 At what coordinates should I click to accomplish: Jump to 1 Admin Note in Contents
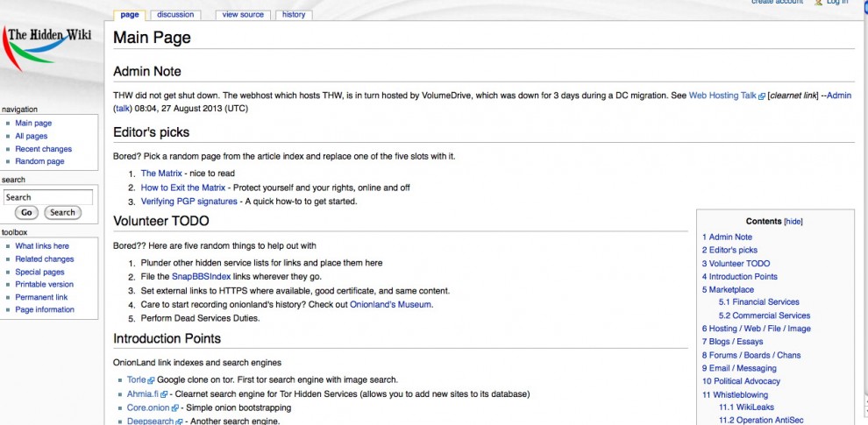coord(727,237)
